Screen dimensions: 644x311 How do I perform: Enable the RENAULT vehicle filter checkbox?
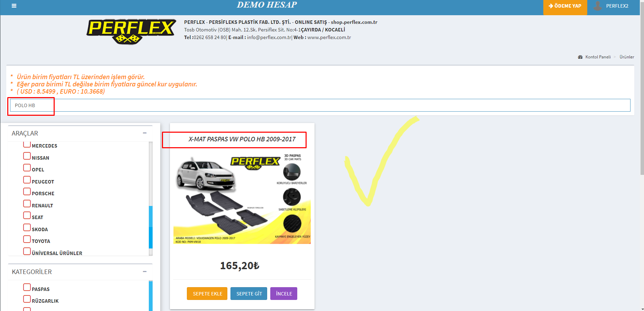tap(27, 204)
